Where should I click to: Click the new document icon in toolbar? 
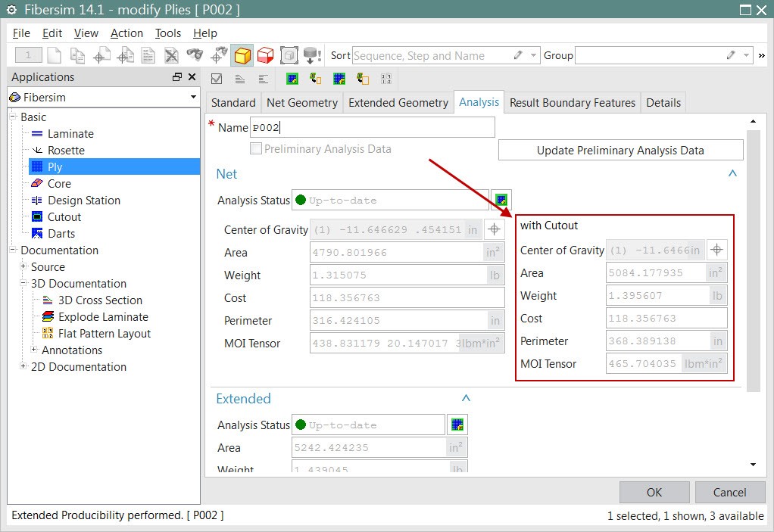(54, 54)
